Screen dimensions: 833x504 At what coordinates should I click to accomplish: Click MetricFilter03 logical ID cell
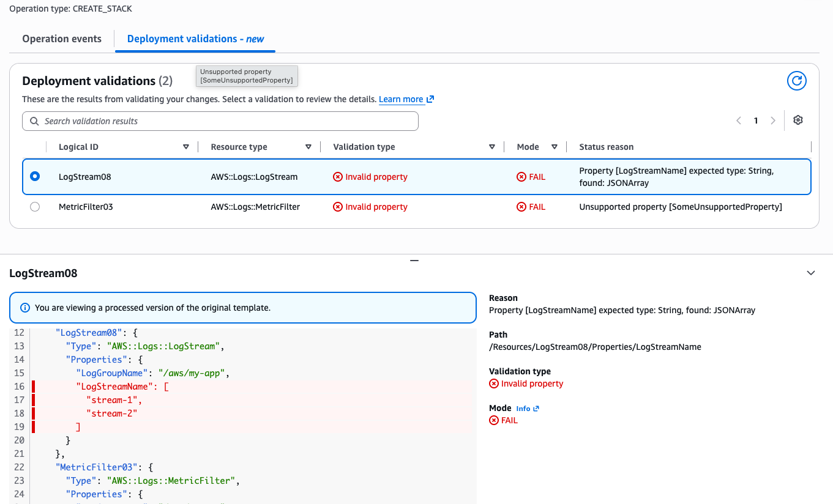click(x=86, y=207)
